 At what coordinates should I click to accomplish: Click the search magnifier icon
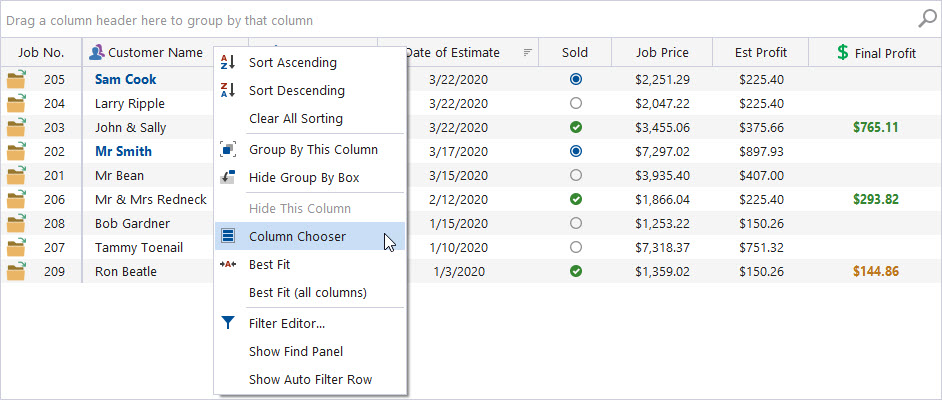click(927, 20)
